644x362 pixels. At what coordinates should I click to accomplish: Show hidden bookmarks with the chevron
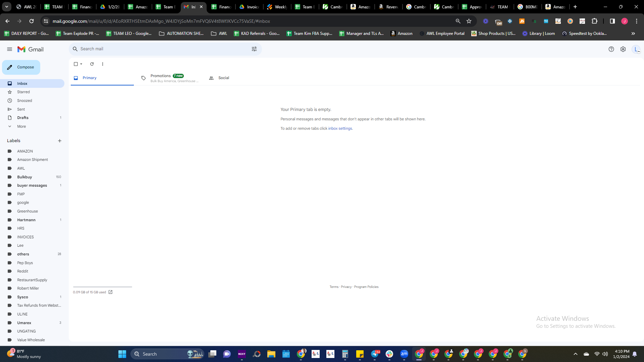point(633,34)
